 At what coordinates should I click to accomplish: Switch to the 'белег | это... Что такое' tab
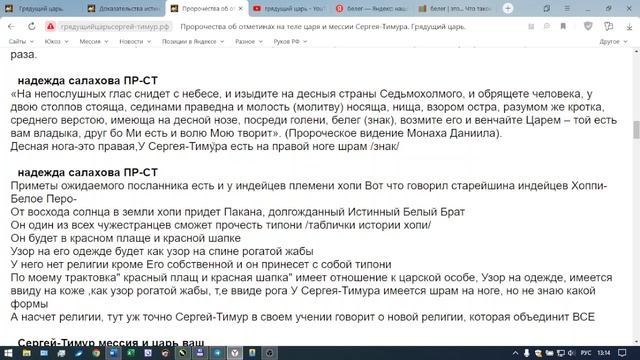coord(454,8)
